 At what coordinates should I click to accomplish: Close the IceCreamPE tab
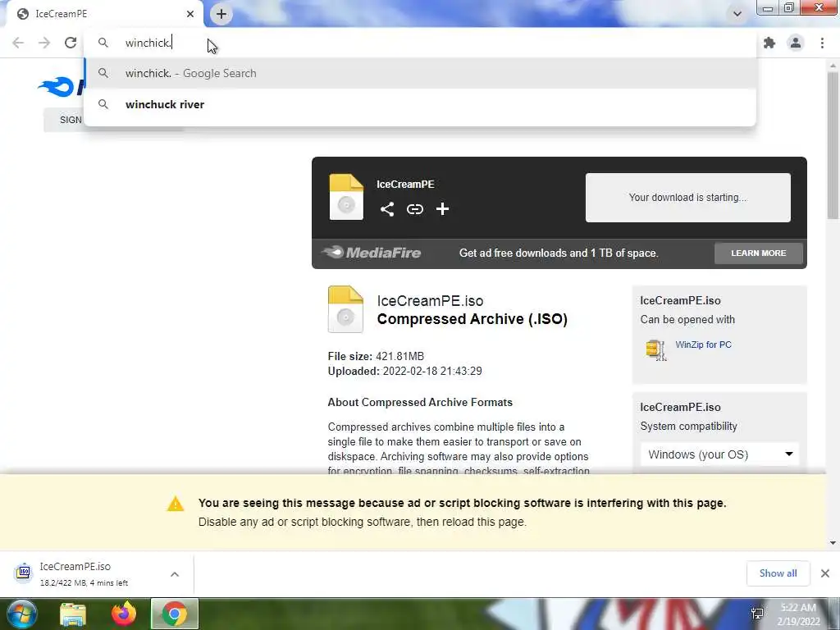pyautogui.click(x=190, y=14)
